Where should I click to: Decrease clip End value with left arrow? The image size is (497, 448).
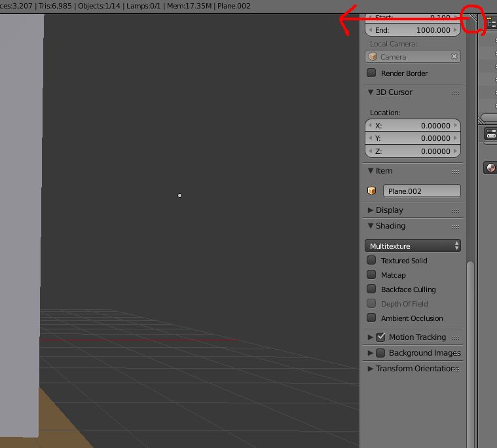(x=370, y=30)
